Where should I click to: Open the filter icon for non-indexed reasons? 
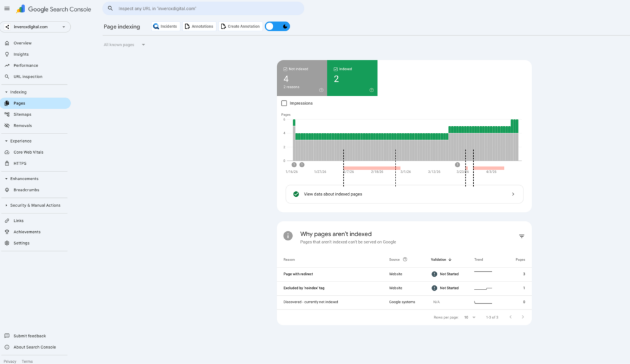[522, 236]
